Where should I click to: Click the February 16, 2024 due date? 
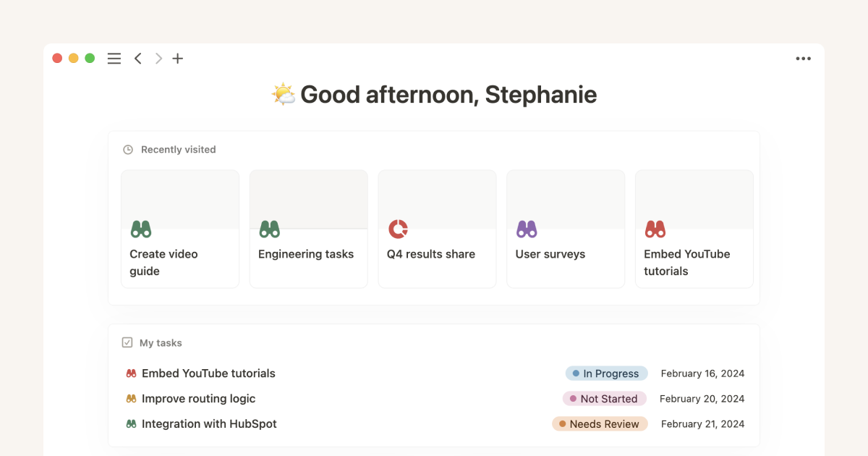point(702,373)
